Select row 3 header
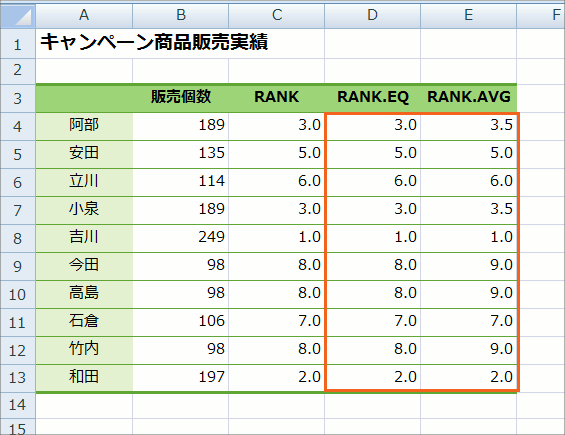Screen dimensions: 565x435 (x=18, y=98)
